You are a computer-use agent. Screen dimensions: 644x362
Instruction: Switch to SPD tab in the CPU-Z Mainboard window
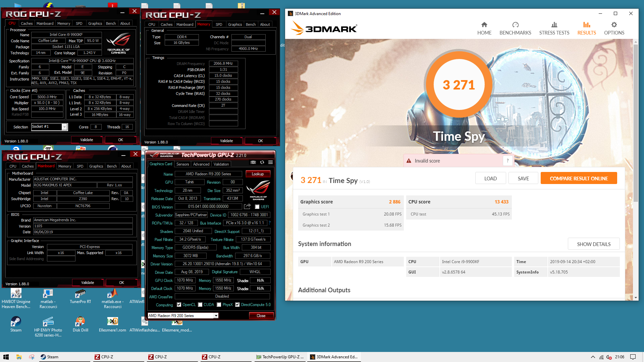(x=80, y=166)
